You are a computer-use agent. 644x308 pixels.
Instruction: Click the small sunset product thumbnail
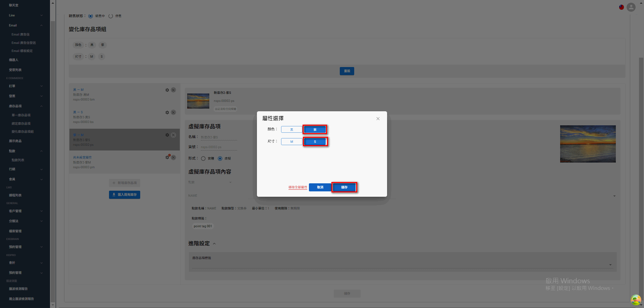point(198,101)
